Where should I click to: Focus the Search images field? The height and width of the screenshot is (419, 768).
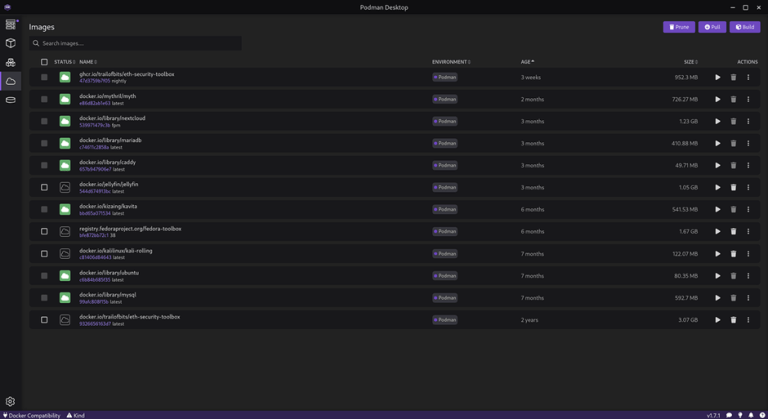click(x=136, y=43)
